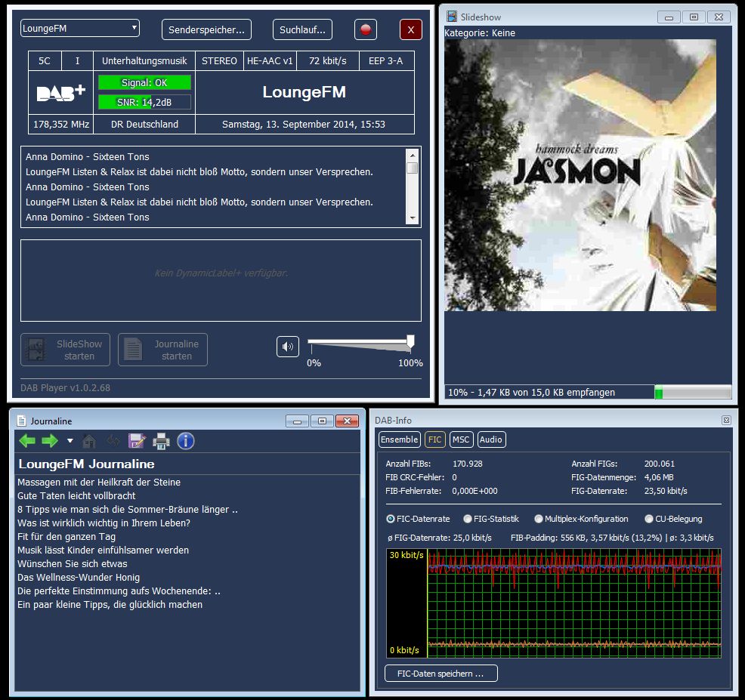The width and height of the screenshot is (745, 700).
Task: Click the Slideshow window film icon
Action: coord(452,17)
